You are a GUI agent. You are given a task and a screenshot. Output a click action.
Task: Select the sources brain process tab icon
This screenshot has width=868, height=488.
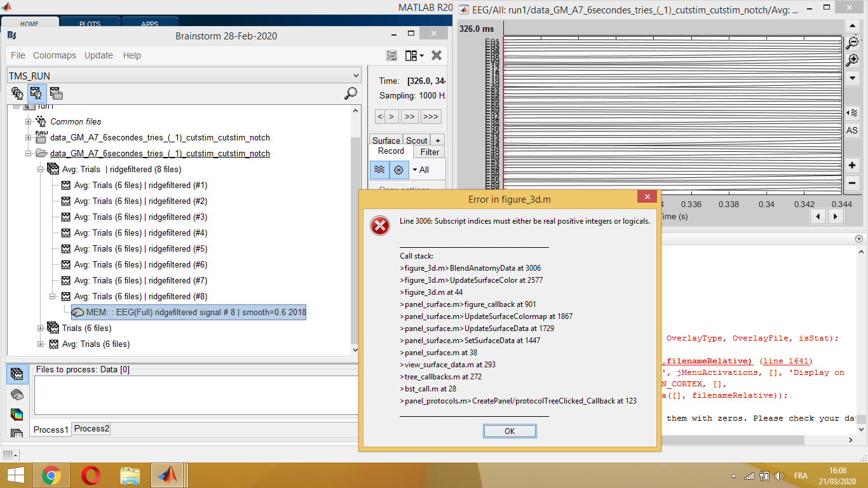[17, 394]
